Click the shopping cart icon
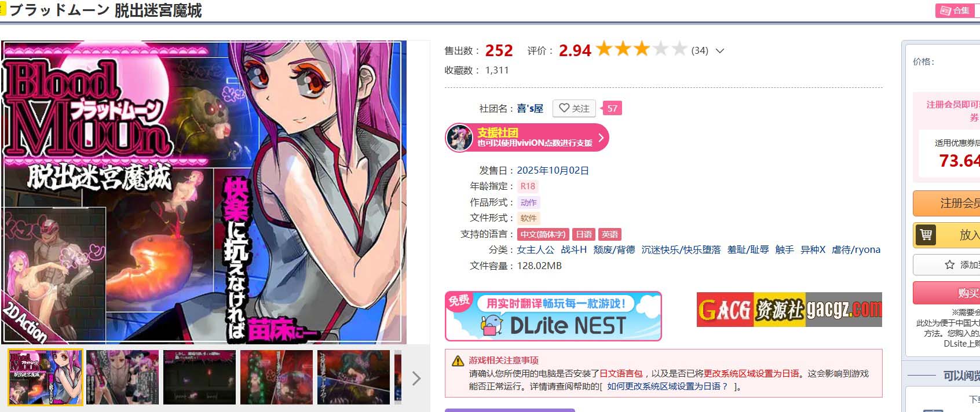 pos(926,235)
